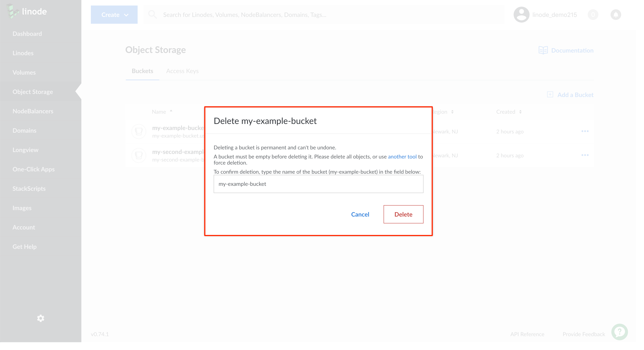This screenshot has height=350, width=644.
Task: Click the Documentation icon button
Action: [x=543, y=50]
